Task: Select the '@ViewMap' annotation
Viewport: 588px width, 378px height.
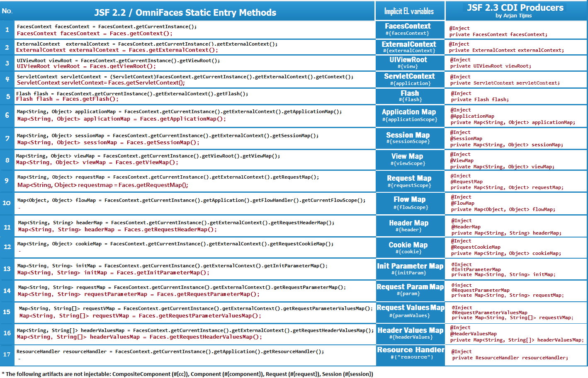Action: pos(462,160)
